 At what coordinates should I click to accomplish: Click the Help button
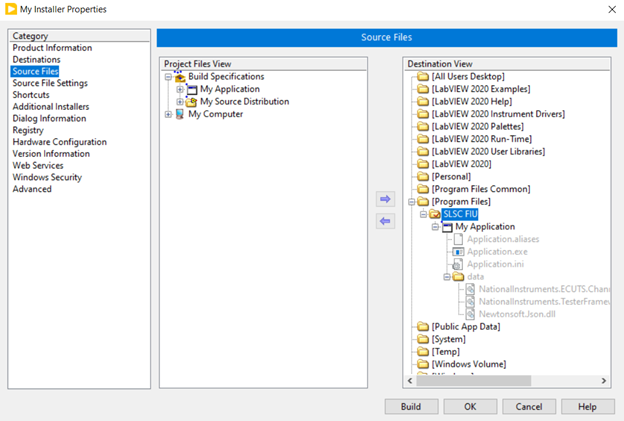point(587,406)
